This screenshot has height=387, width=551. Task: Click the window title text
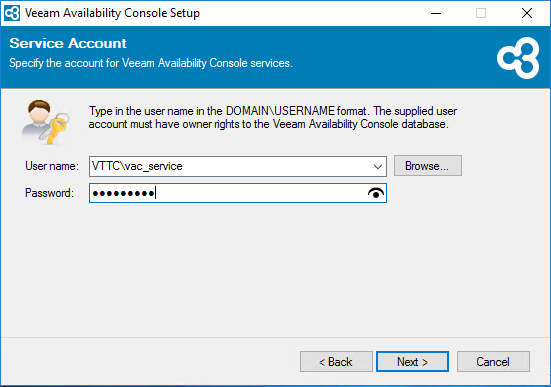click(x=112, y=13)
